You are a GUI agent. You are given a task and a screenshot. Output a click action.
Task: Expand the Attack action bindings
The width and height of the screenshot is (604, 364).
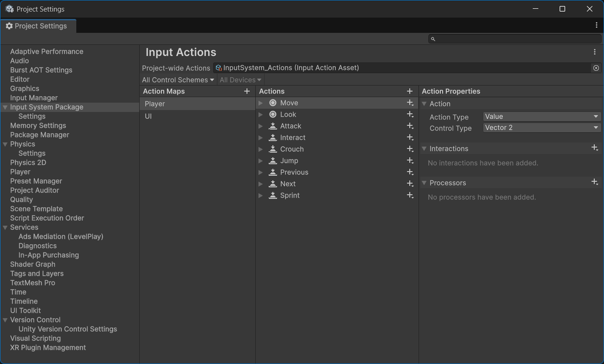point(261,126)
